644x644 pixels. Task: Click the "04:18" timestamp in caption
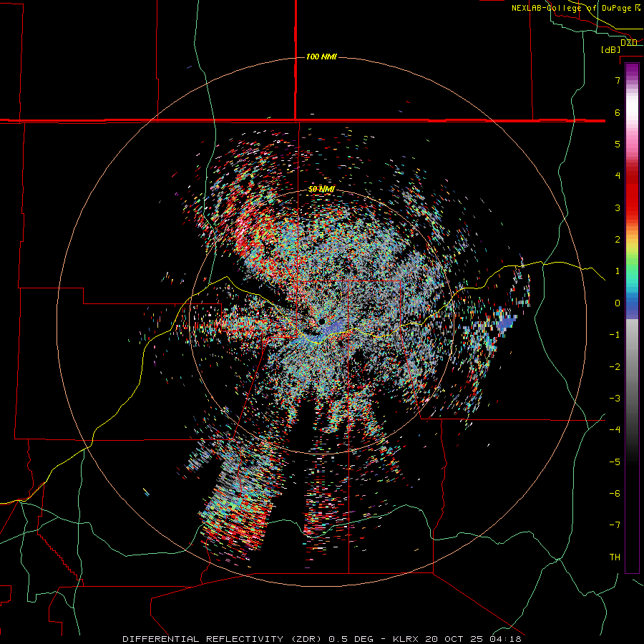point(506,639)
